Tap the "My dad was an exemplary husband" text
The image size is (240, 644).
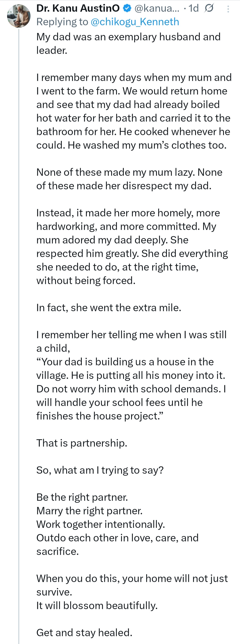[x=128, y=44]
